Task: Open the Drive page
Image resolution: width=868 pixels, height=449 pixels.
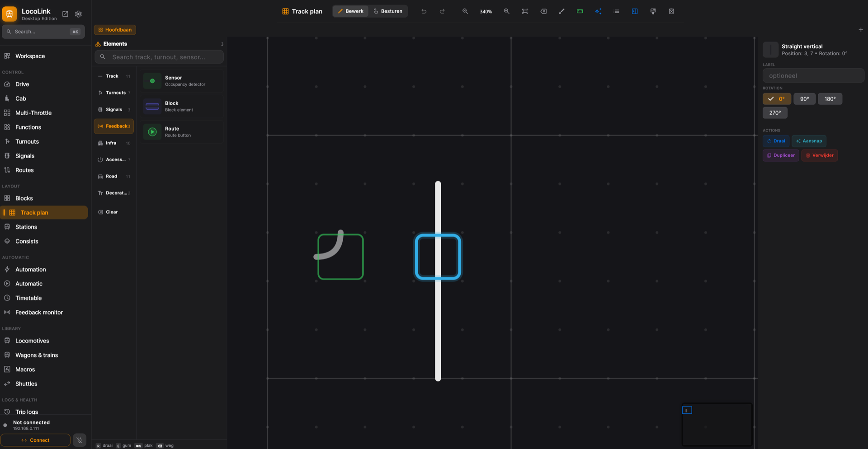Action: pos(44,84)
